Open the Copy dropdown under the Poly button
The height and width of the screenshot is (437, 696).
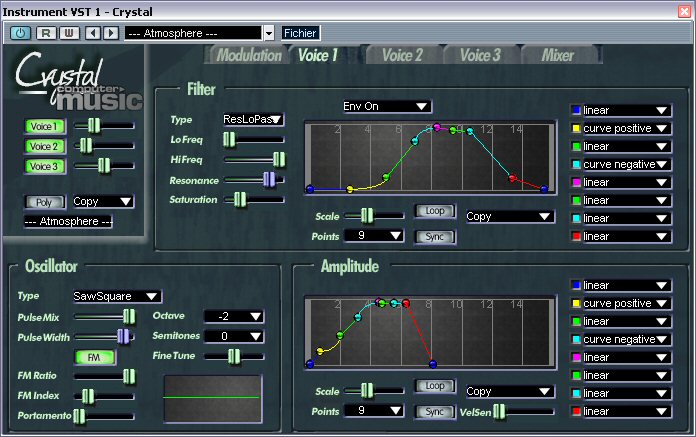coord(103,201)
